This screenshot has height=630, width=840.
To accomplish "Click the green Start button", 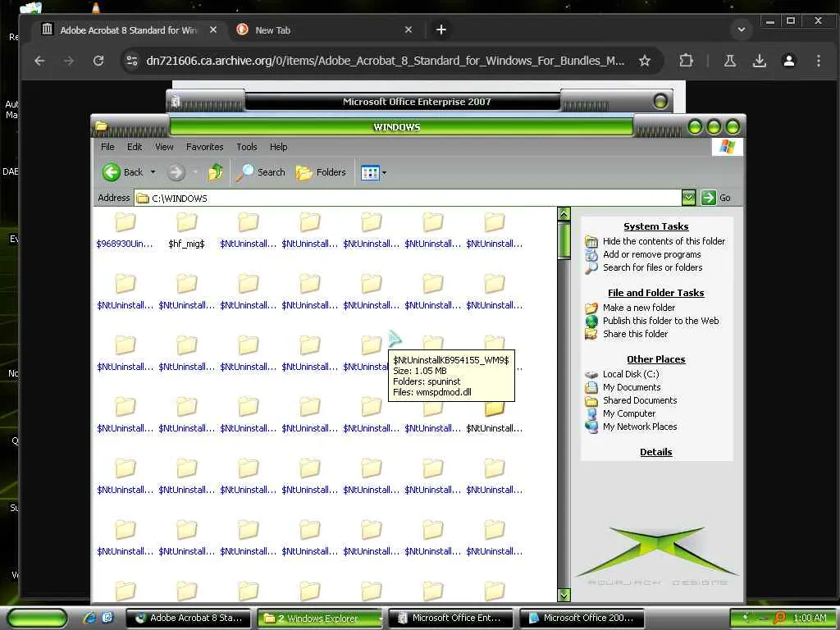I will pos(37,618).
